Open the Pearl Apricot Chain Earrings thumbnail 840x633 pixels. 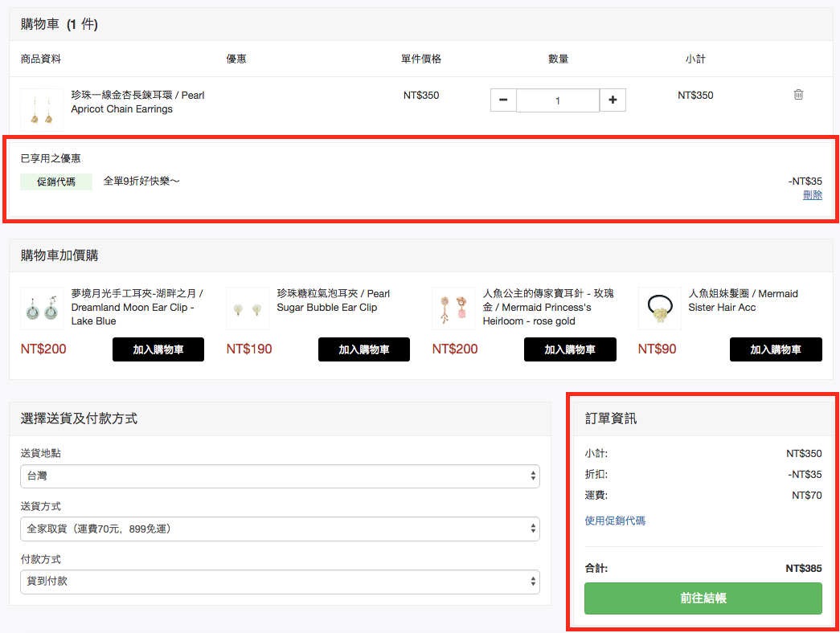(42, 110)
